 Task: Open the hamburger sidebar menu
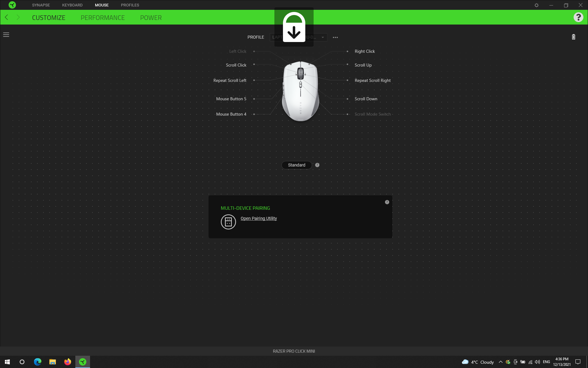(6, 35)
